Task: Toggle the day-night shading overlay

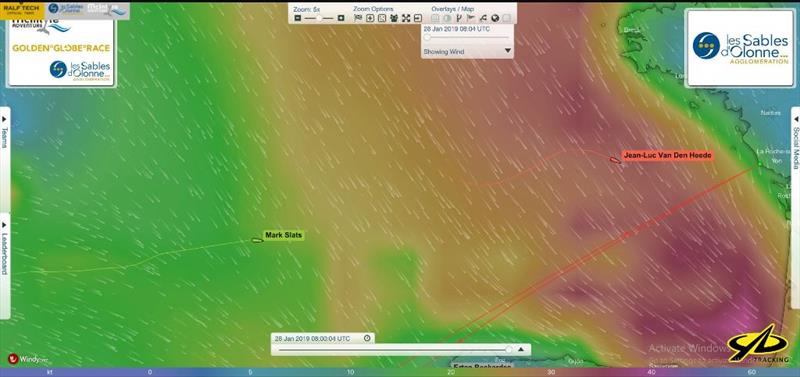Action: pyautogui.click(x=447, y=18)
